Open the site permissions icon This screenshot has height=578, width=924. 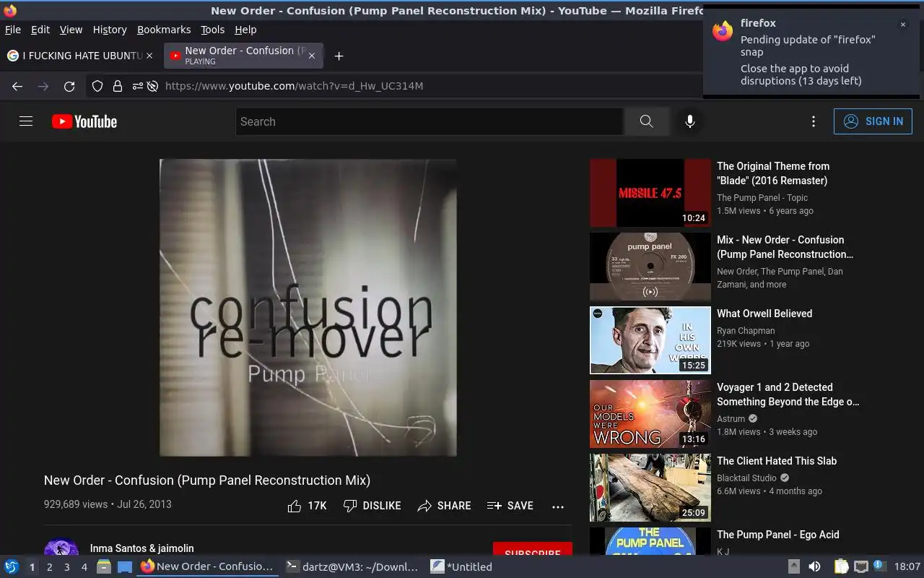click(x=137, y=86)
